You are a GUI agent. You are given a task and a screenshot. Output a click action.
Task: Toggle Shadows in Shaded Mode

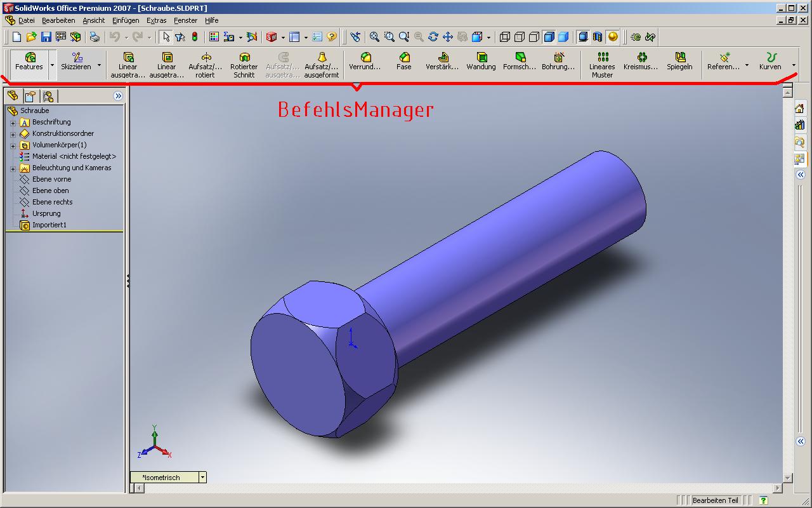click(x=583, y=37)
